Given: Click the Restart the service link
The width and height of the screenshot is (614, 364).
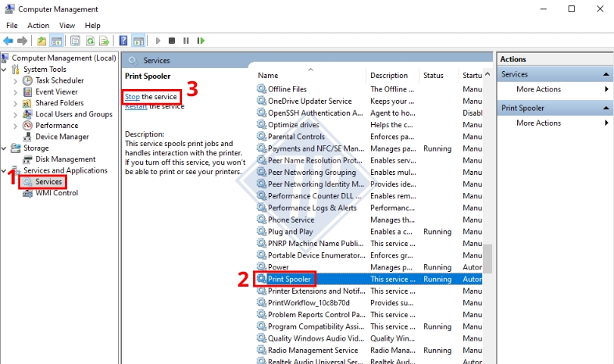Looking at the screenshot, I should pyautogui.click(x=136, y=107).
